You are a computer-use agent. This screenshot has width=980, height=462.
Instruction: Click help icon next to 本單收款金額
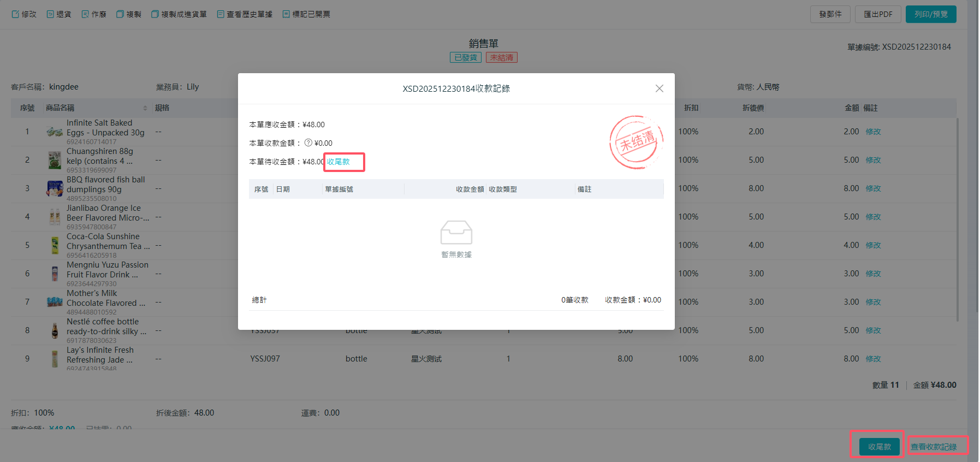click(x=308, y=143)
